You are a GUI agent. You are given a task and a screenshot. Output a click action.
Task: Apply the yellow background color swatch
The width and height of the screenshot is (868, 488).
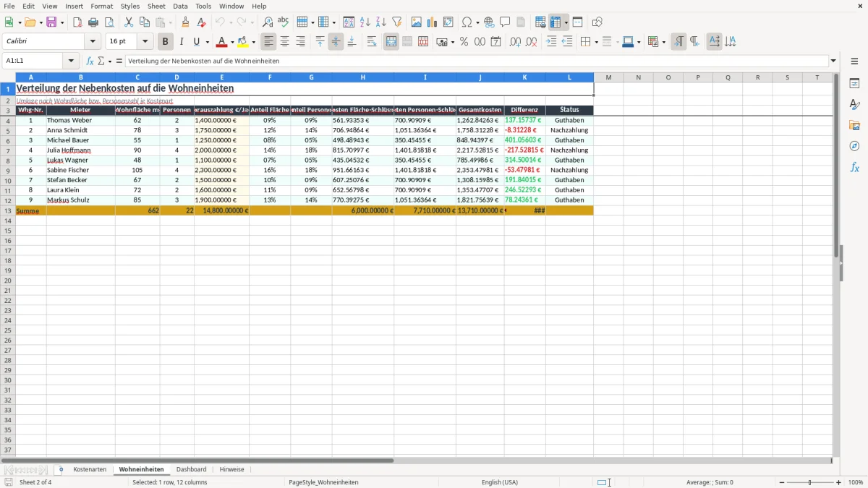(x=243, y=42)
